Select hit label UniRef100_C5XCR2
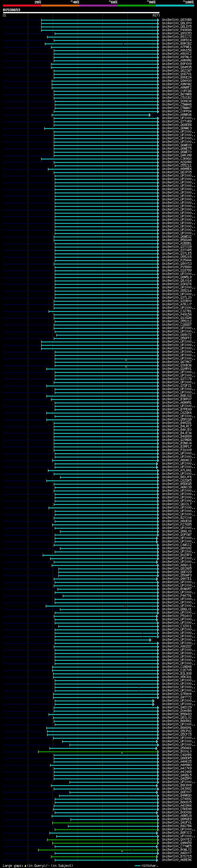Image resolution: width=197 pixels, height=868 pixels. [x=177, y=98]
